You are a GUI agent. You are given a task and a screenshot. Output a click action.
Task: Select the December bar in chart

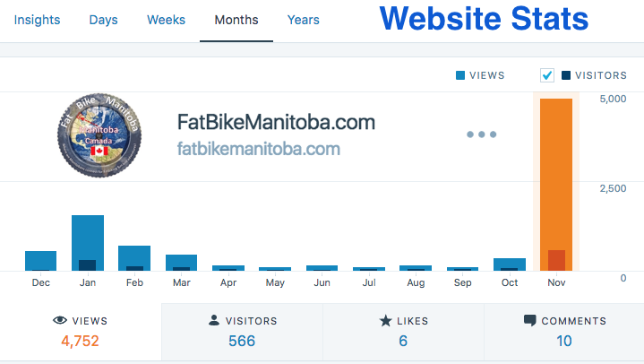pos(41,260)
